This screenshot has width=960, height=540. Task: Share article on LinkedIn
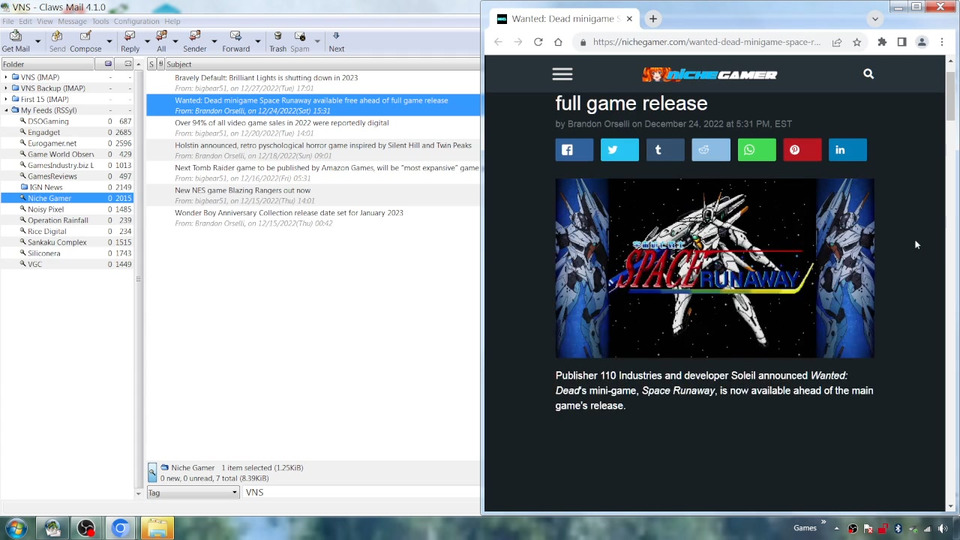tap(847, 150)
